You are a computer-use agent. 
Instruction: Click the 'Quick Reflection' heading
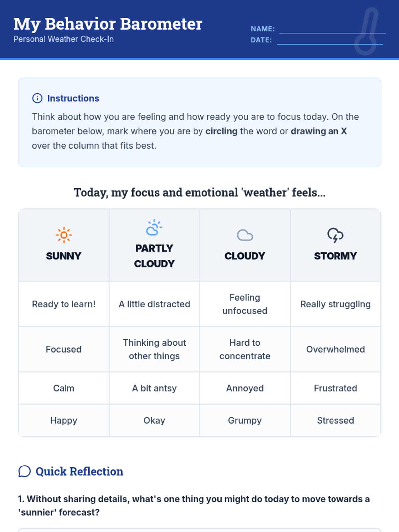click(x=79, y=471)
